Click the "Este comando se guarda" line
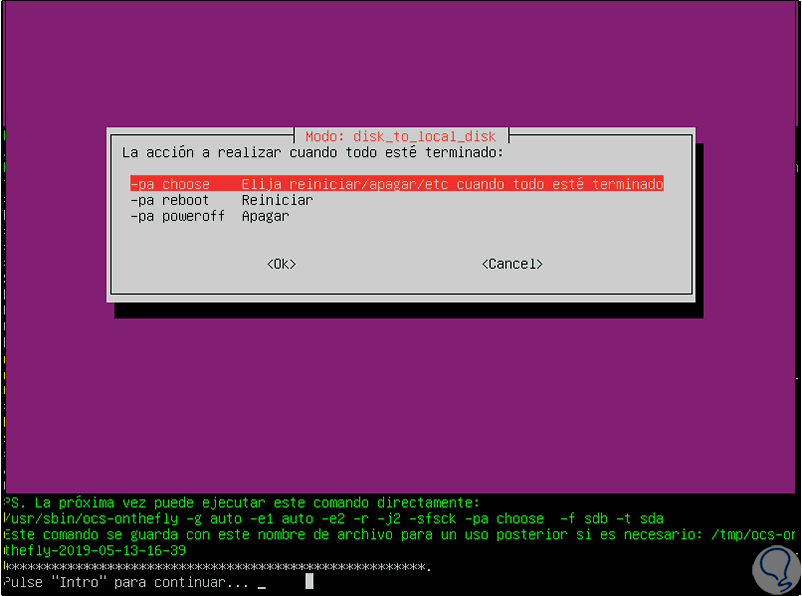This screenshot has width=802, height=596. click(399, 534)
